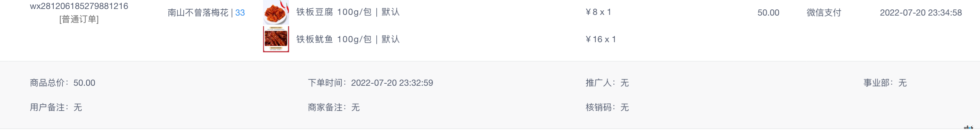
Task: Click the 下单时间 order time field
Action: [370, 83]
